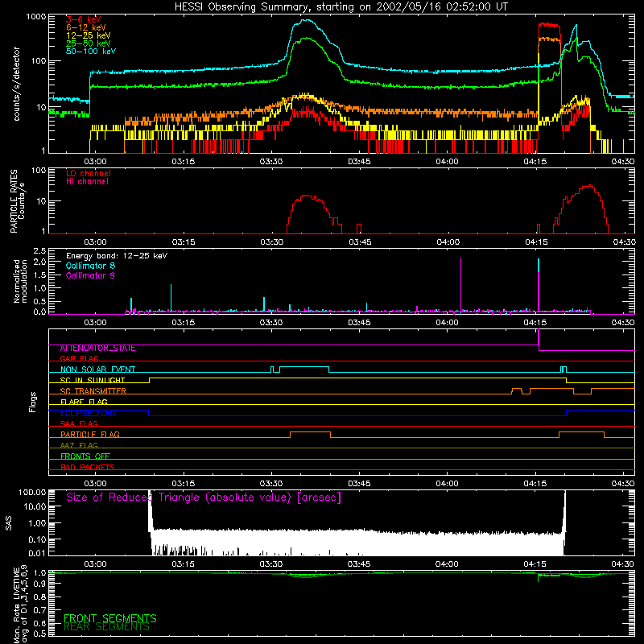Click the Energy band: 12-25 keV caption

click(117, 256)
